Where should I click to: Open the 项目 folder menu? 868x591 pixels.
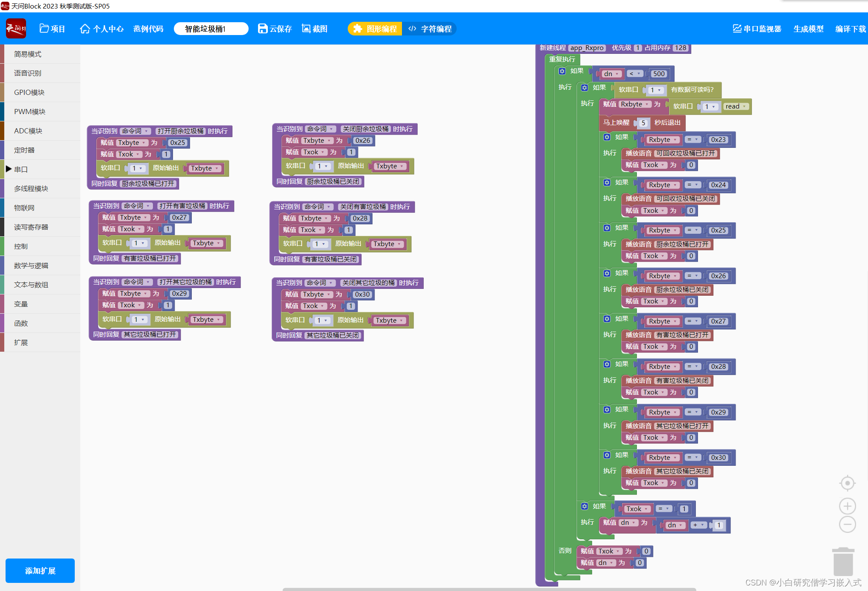point(52,29)
